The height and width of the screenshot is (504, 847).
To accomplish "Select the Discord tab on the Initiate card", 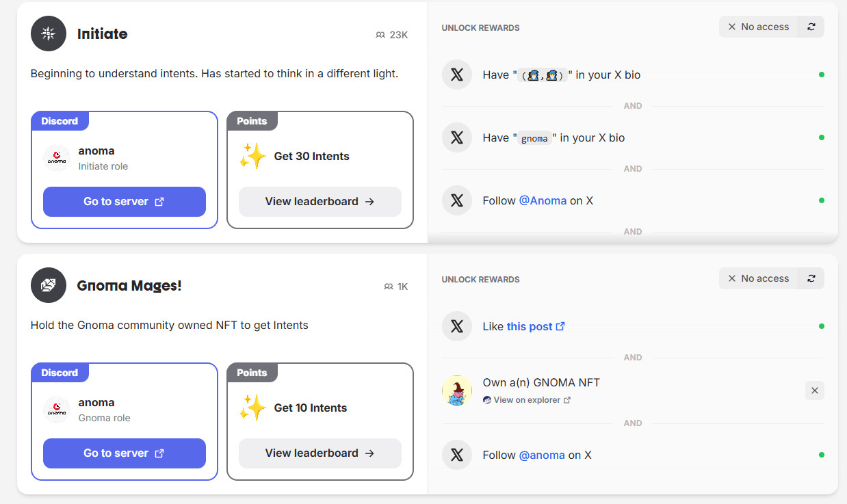I will point(60,121).
